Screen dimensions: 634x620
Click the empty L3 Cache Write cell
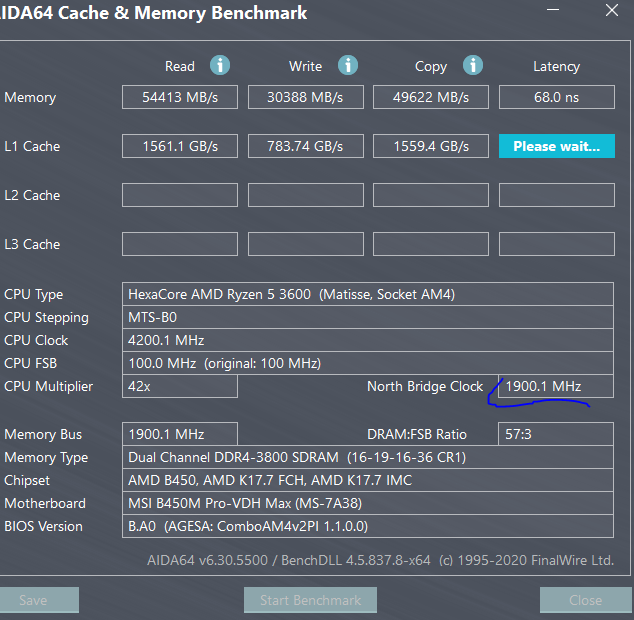click(306, 244)
